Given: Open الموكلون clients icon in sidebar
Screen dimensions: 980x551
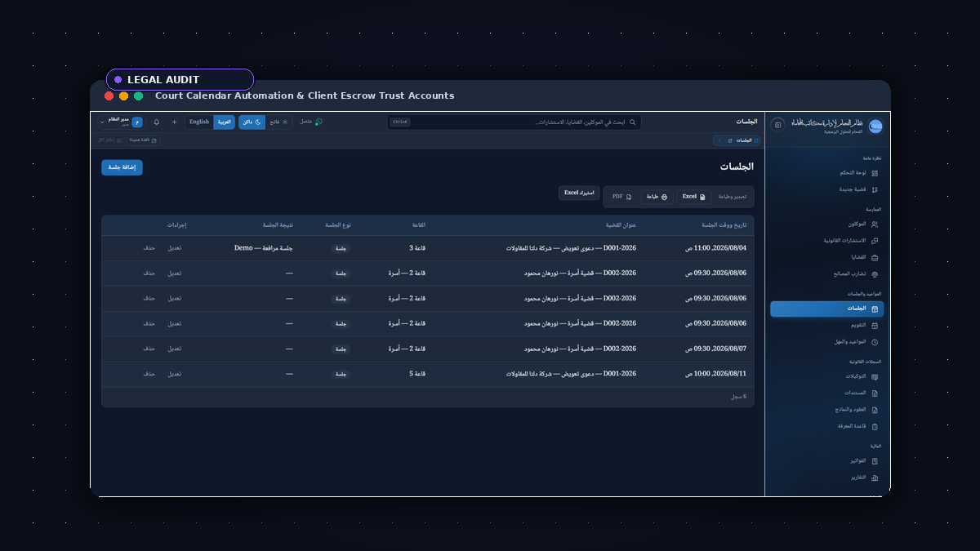Looking at the screenshot, I should tap(875, 224).
